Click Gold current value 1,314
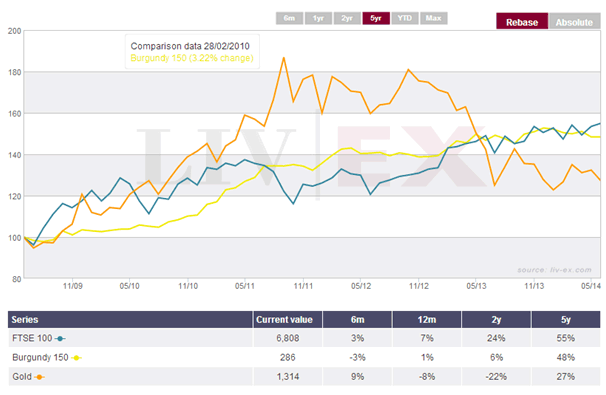606x395 pixels. coord(288,376)
